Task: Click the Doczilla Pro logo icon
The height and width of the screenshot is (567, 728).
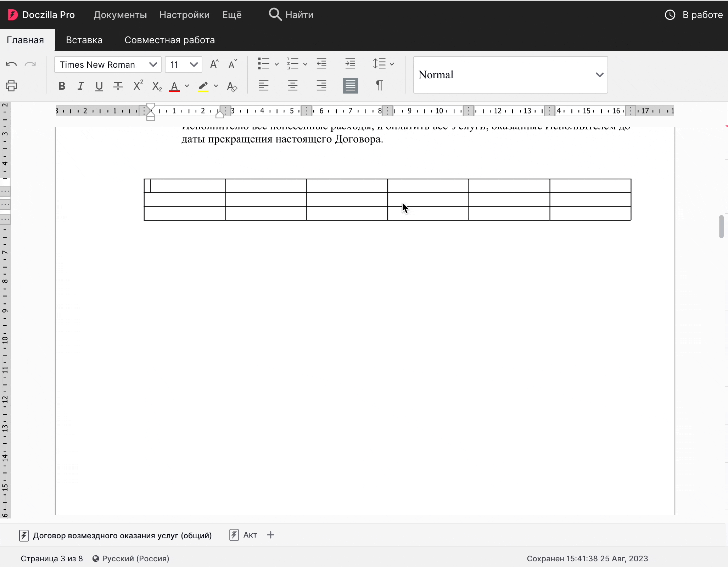Action: (13, 15)
